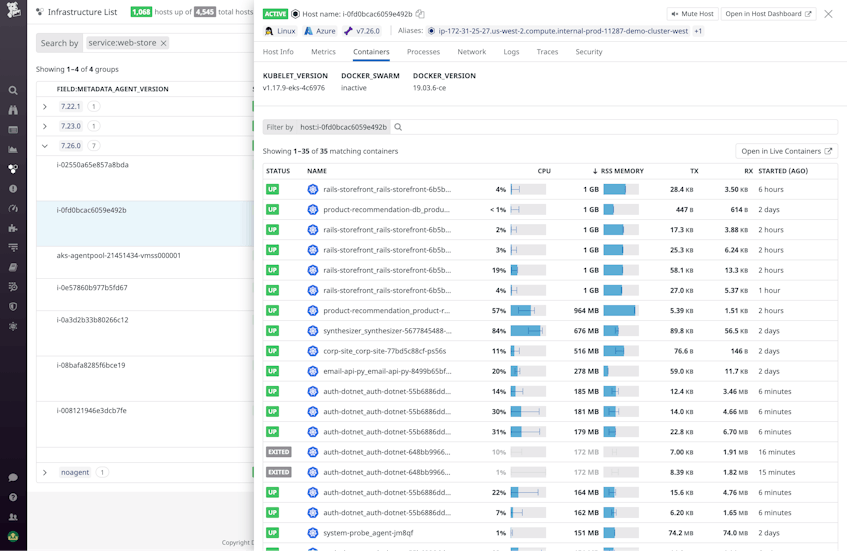Screen dimensions: 847x551
Task: Switch to the Host Info tab
Action: point(278,52)
